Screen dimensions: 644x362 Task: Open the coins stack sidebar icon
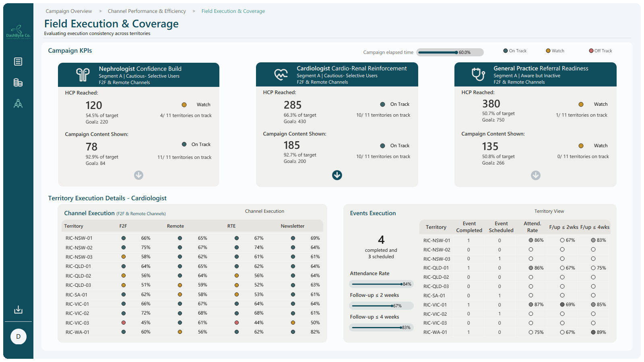(18, 82)
